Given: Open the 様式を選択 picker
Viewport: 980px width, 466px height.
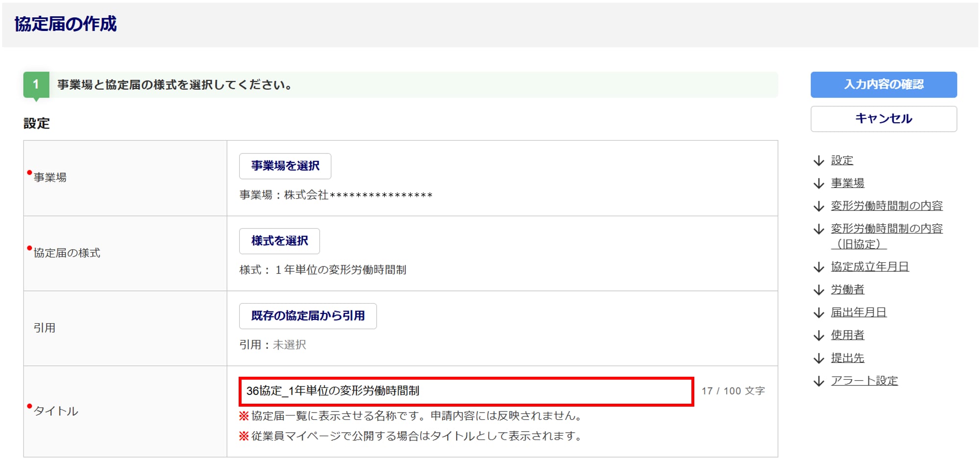Looking at the screenshot, I should coord(279,241).
